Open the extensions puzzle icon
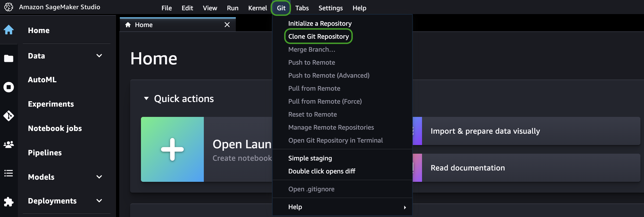 tap(9, 202)
